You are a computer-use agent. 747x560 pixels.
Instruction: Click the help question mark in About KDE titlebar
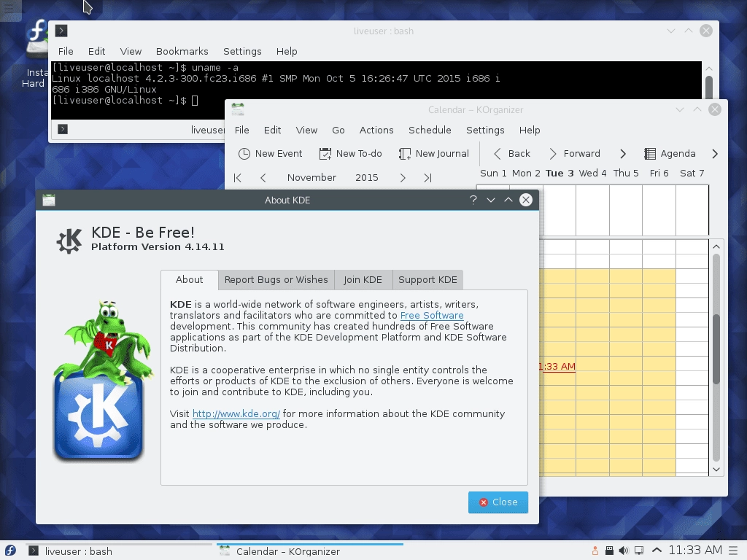473,200
